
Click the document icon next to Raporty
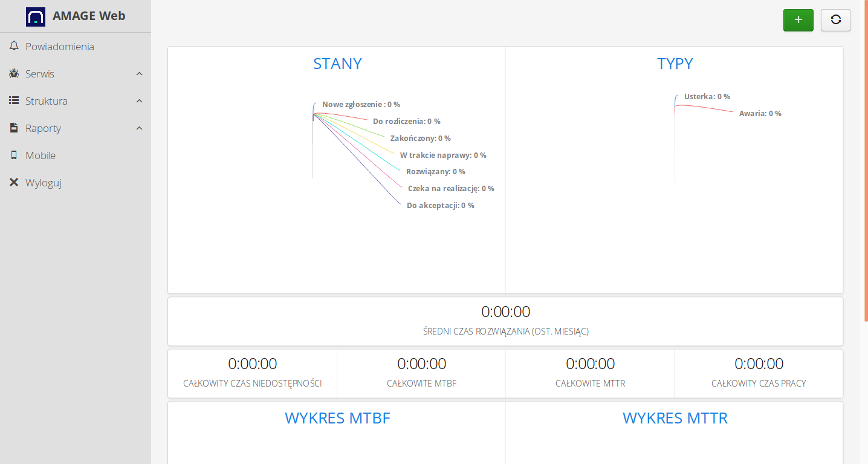pyautogui.click(x=13, y=128)
